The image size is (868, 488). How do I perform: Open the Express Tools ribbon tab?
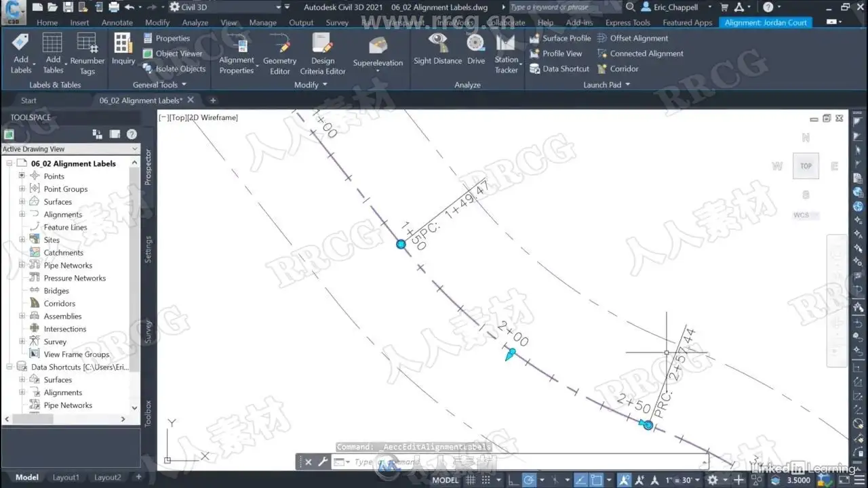click(627, 22)
